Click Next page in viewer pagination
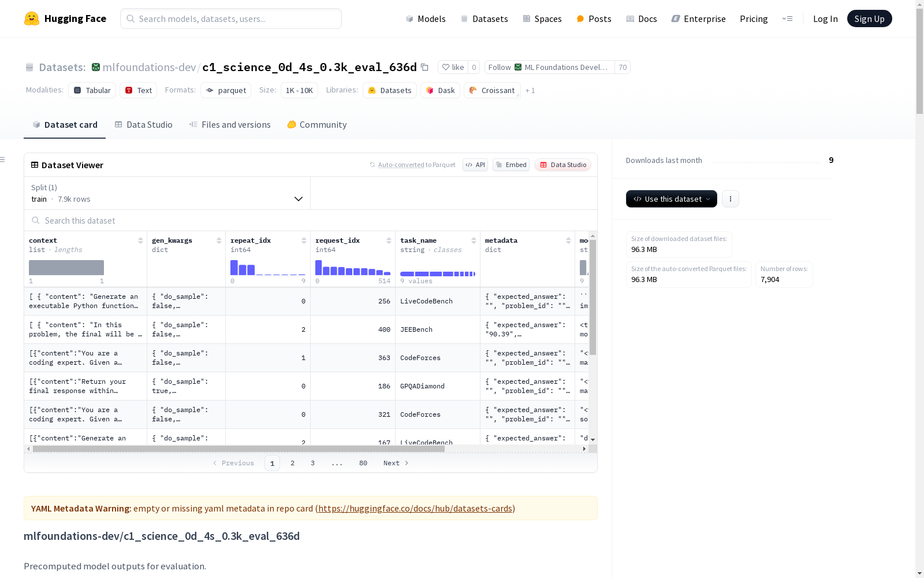The height and width of the screenshot is (578, 924). pyautogui.click(x=396, y=463)
